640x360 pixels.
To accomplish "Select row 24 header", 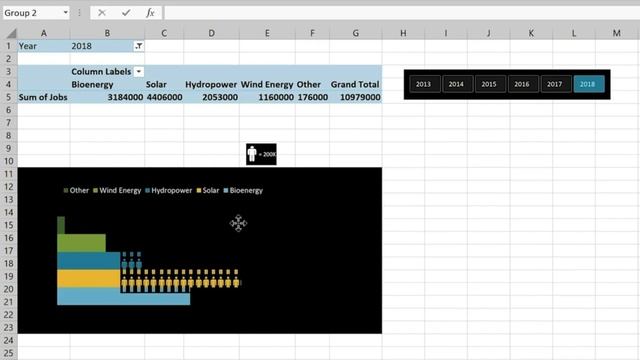I will click(x=9, y=340).
